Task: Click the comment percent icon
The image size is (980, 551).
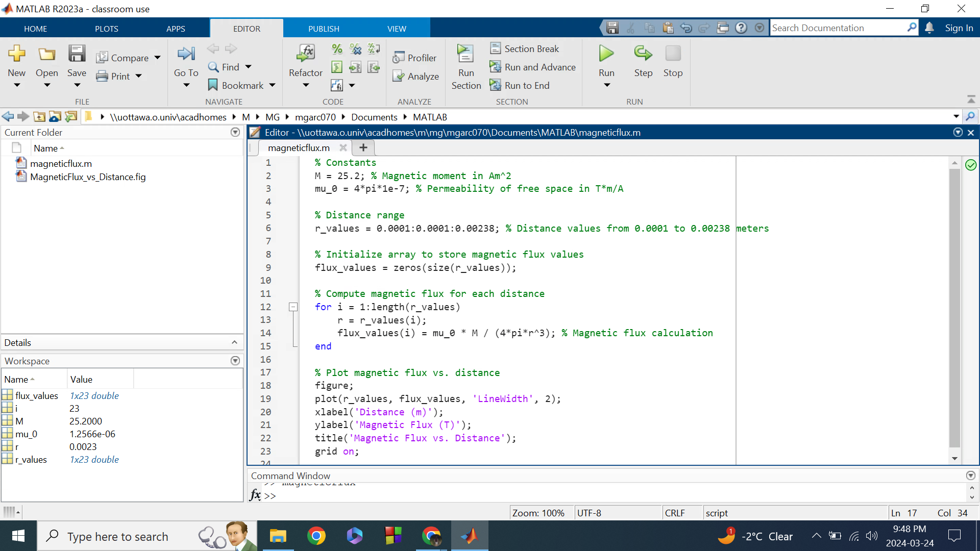Action: click(337, 49)
